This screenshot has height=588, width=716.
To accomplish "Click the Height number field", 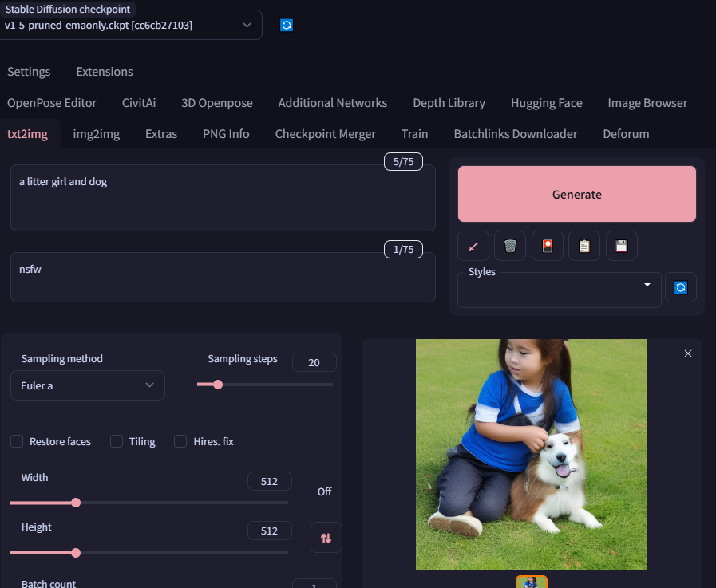I will (270, 531).
